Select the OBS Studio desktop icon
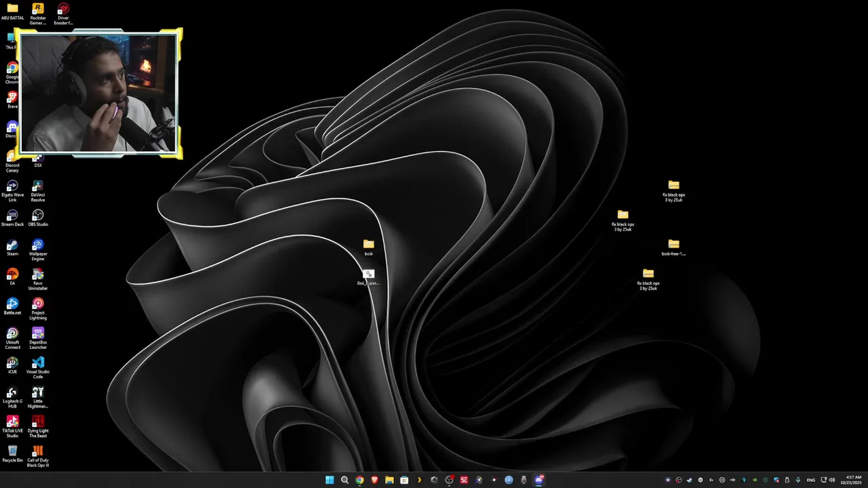The width and height of the screenshot is (868, 488). click(38, 218)
